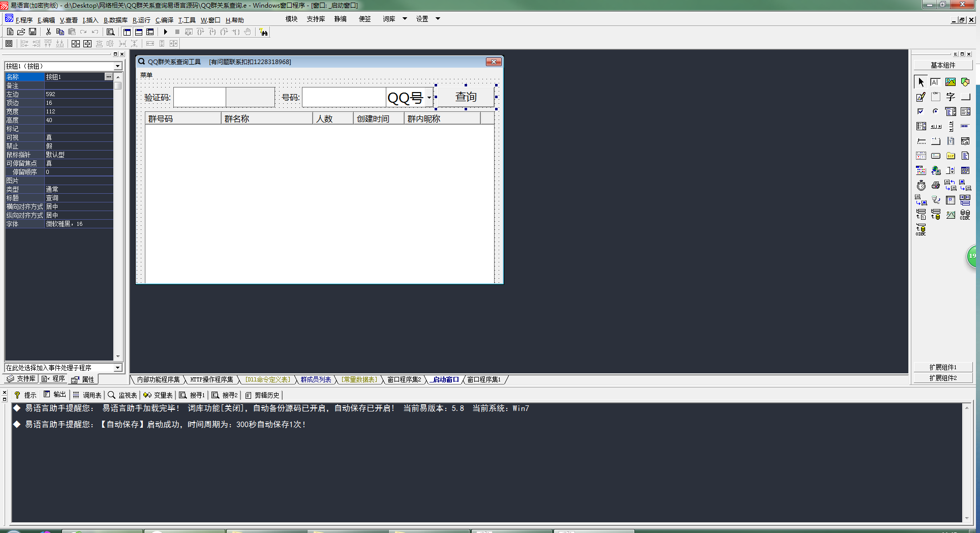Click the 创建时间 column header
Viewport: 980px width, 533px height.
(379, 119)
